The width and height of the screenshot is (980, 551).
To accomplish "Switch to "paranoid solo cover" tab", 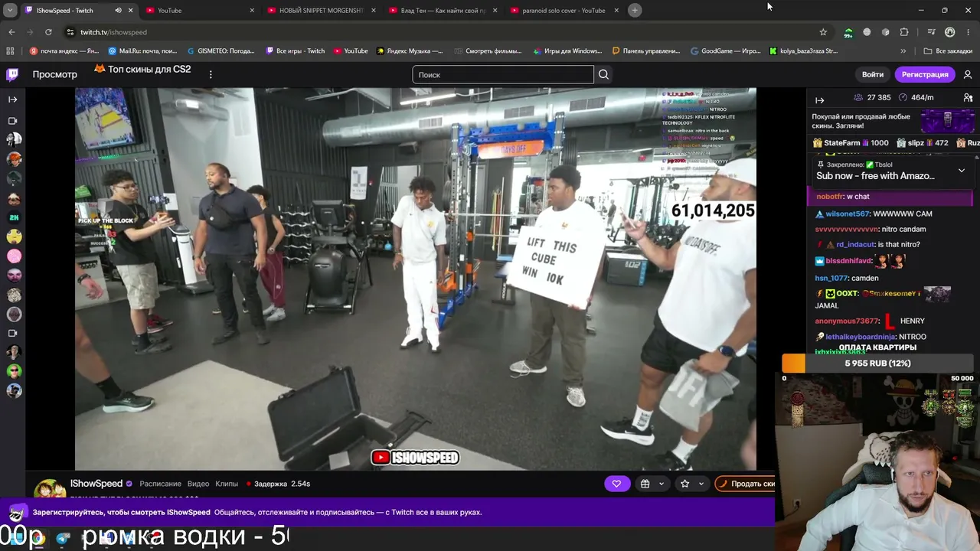I will [x=564, y=11].
